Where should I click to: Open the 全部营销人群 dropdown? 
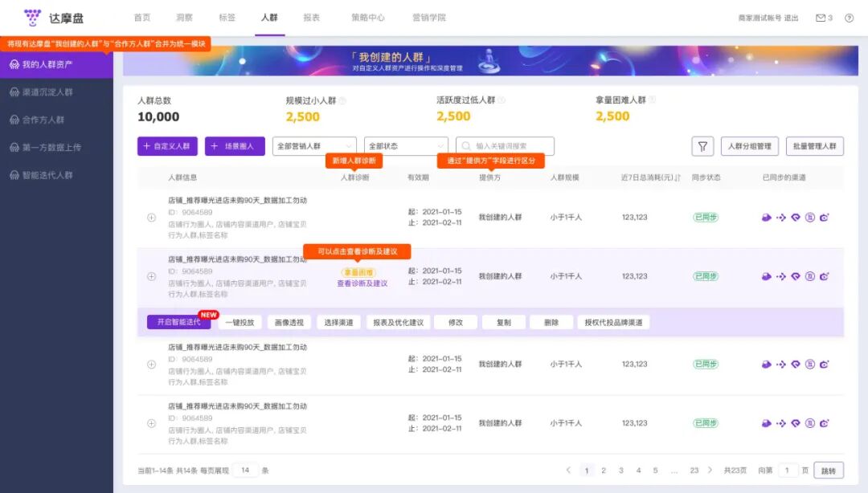coord(313,146)
